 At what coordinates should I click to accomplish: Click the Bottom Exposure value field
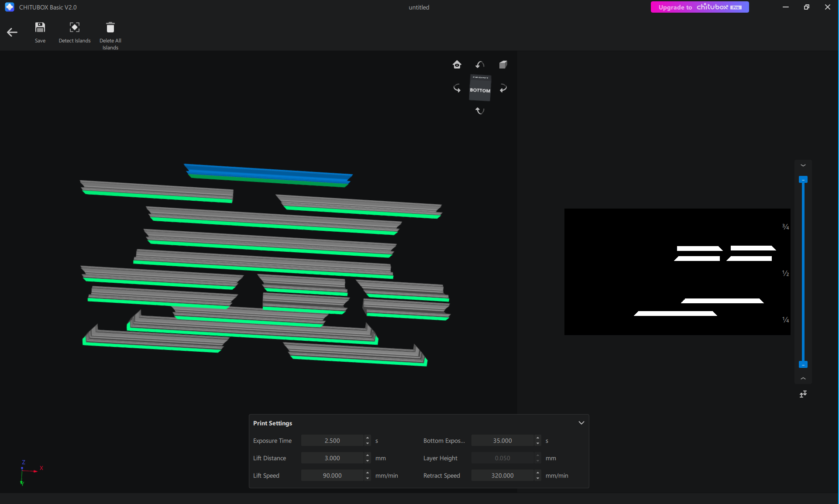[502, 441]
